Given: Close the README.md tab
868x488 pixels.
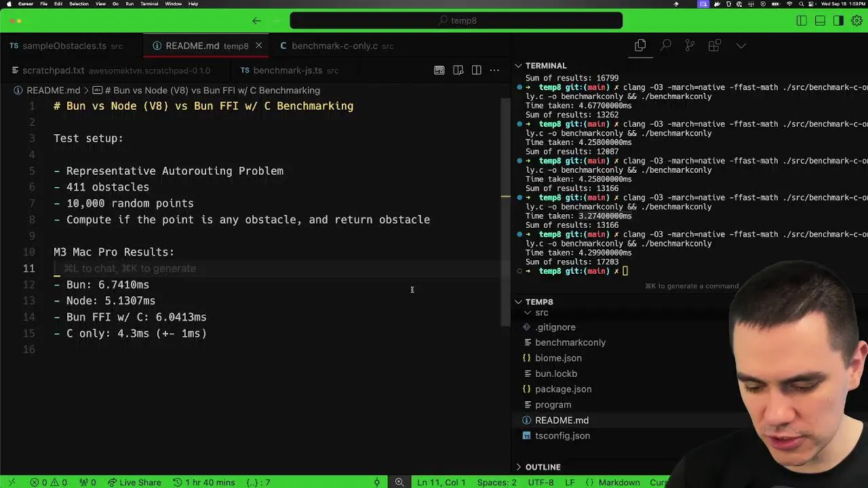Looking at the screenshot, I should click(258, 45).
